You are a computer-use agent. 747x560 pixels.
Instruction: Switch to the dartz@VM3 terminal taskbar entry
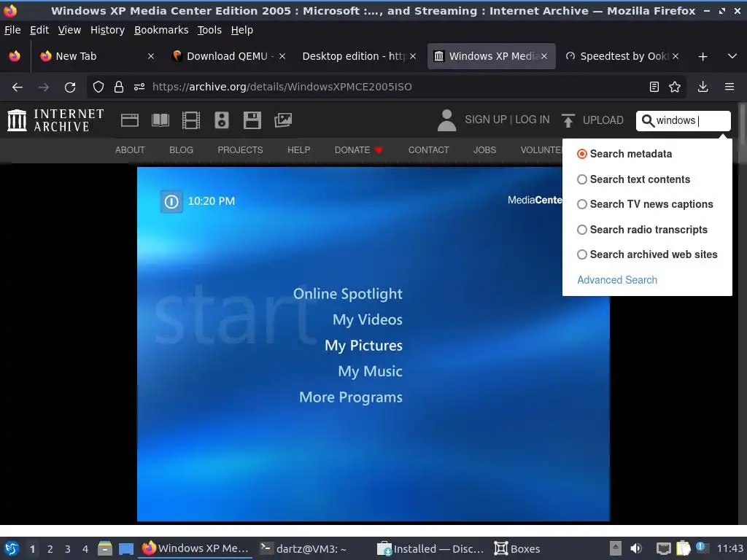(303, 548)
